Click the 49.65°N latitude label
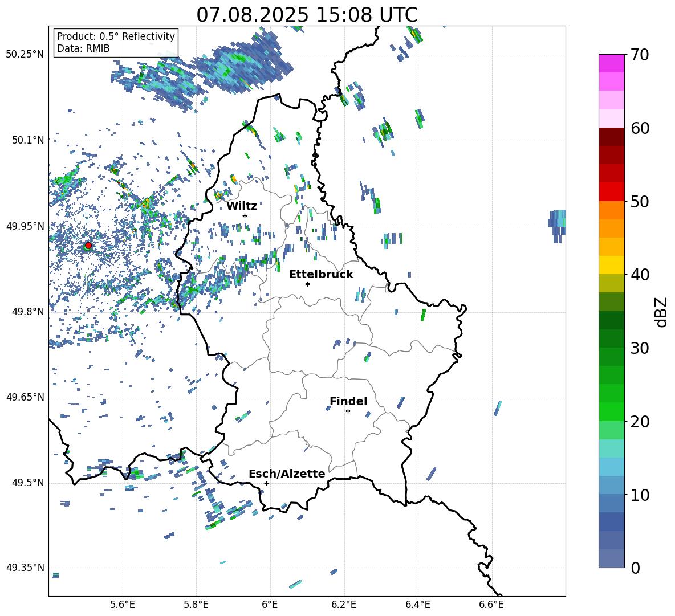The image size is (675, 616). pos(25,397)
